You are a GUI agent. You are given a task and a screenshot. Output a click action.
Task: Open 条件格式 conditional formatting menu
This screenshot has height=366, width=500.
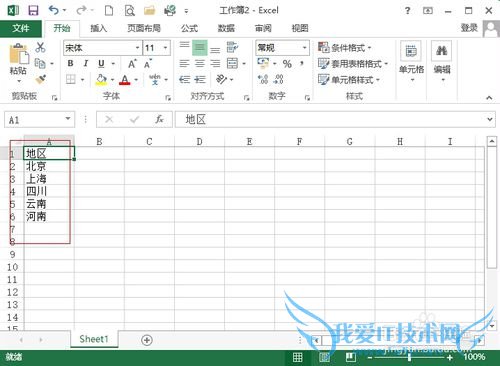[344, 48]
